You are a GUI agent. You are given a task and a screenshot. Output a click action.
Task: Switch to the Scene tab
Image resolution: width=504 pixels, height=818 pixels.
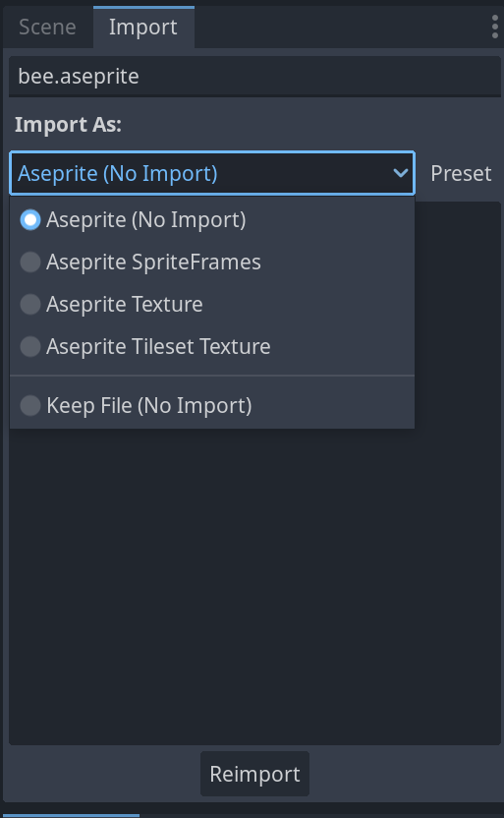click(47, 28)
